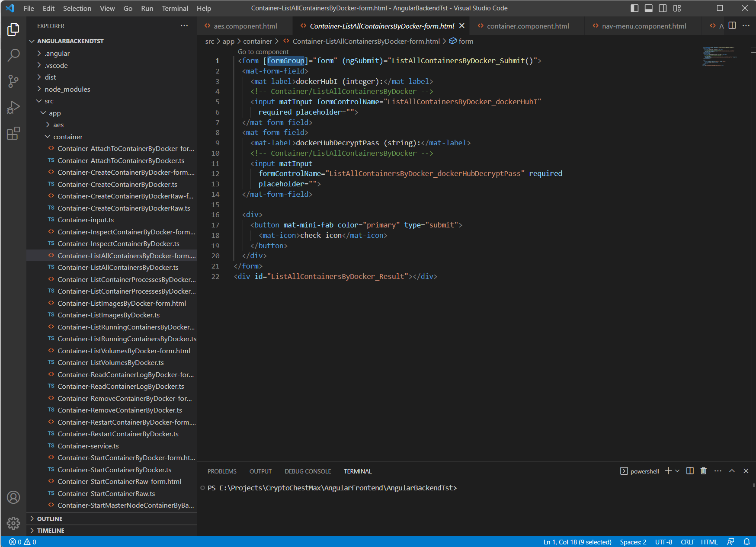This screenshot has width=756, height=547.
Task: Expand the OUTLINE section
Action: tap(50, 519)
